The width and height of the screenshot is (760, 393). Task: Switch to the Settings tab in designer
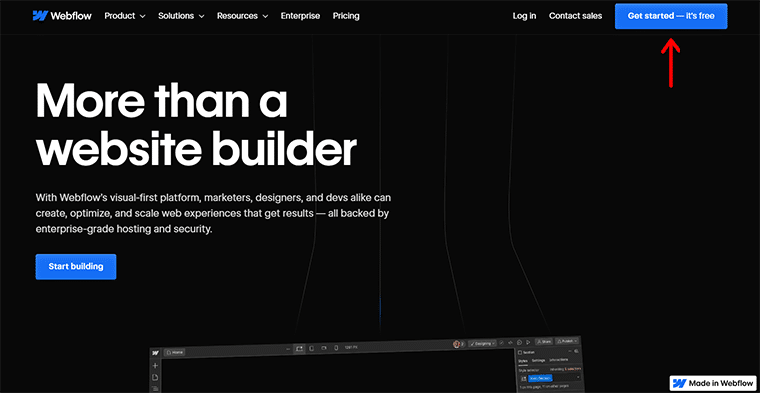(x=538, y=360)
